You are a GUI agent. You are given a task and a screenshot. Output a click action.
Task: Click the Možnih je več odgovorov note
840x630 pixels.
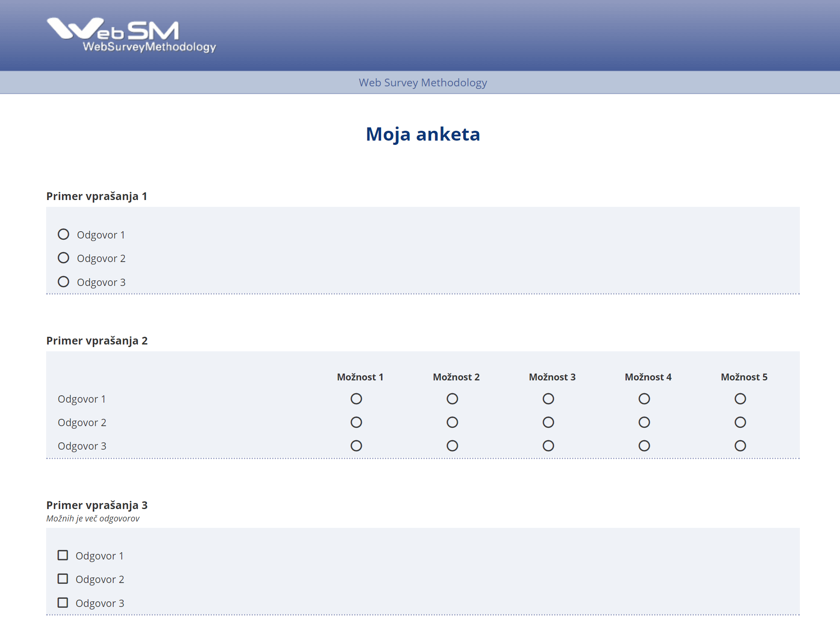[93, 518]
